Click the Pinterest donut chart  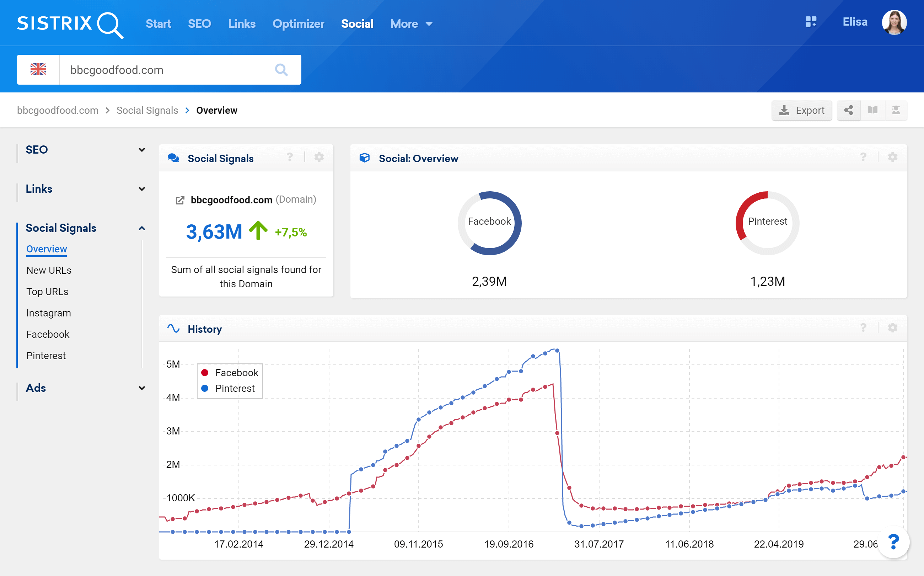(767, 223)
